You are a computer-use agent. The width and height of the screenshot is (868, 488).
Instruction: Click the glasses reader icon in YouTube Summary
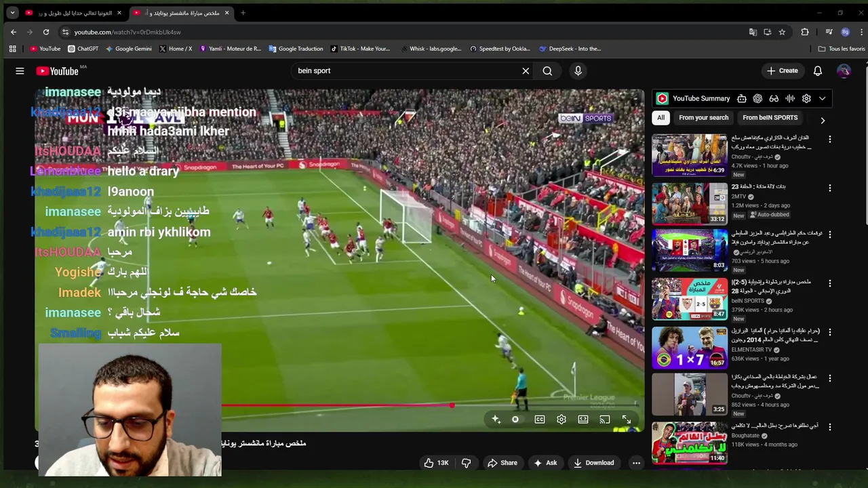click(x=774, y=98)
